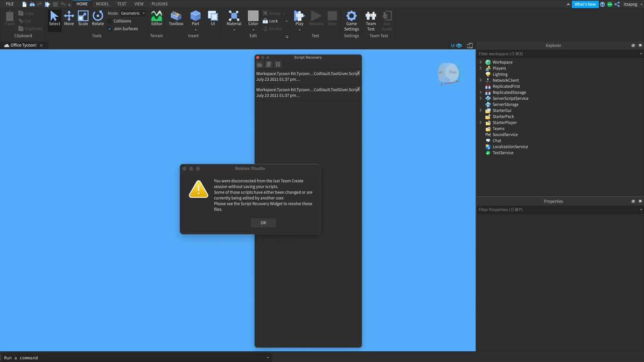Choose the Rotate tool
Viewport: 644px width, 362px height.
coord(98,19)
